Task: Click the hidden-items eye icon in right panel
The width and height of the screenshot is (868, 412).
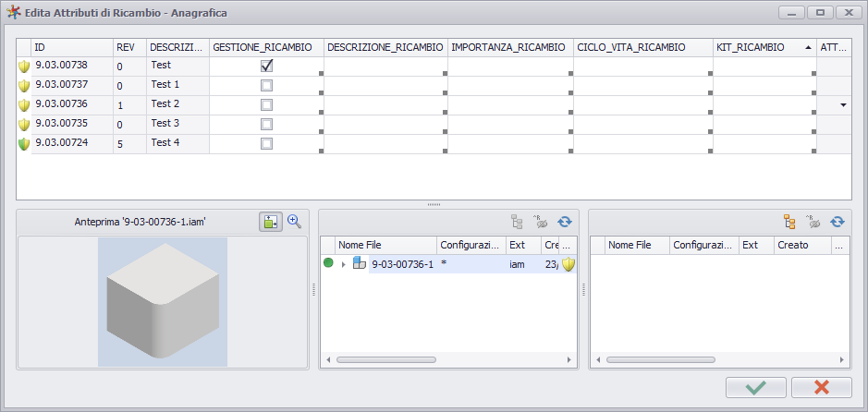Action: [x=813, y=222]
